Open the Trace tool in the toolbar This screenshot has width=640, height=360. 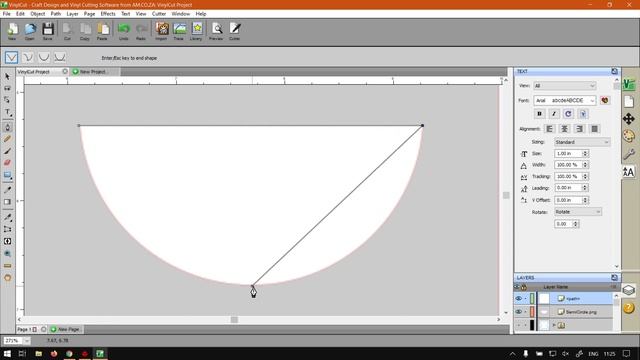[x=179, y=31]
